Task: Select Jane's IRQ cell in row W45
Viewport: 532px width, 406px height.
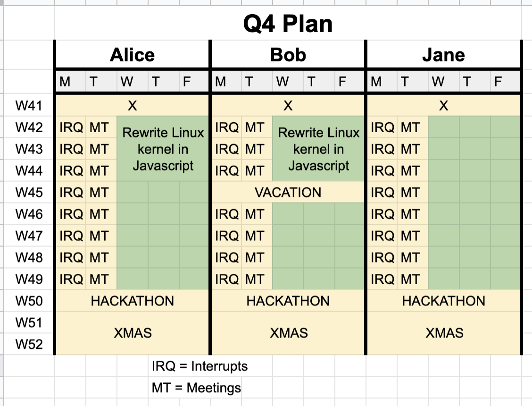Action: click(x=382, y=193)
